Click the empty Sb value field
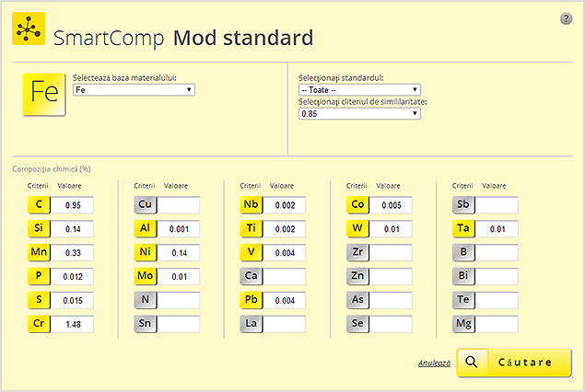The height and width of the screenshot is (392, 585). [497, 205]
